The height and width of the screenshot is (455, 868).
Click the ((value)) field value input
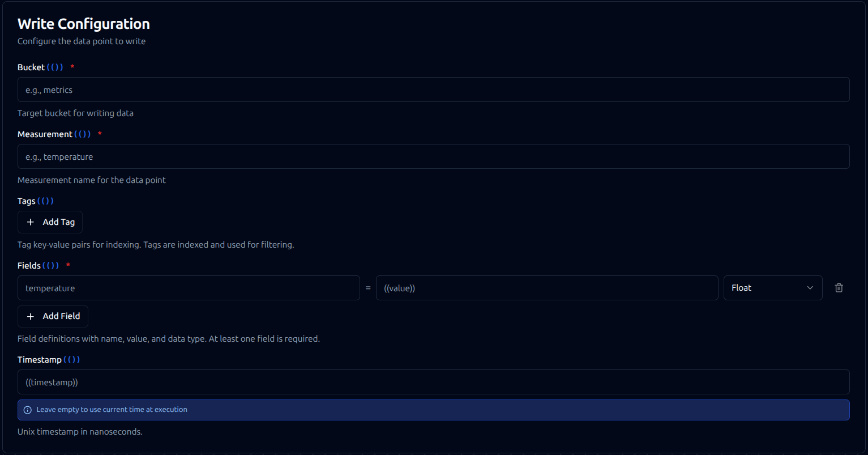pyautogui.click(x=546, y=288)
